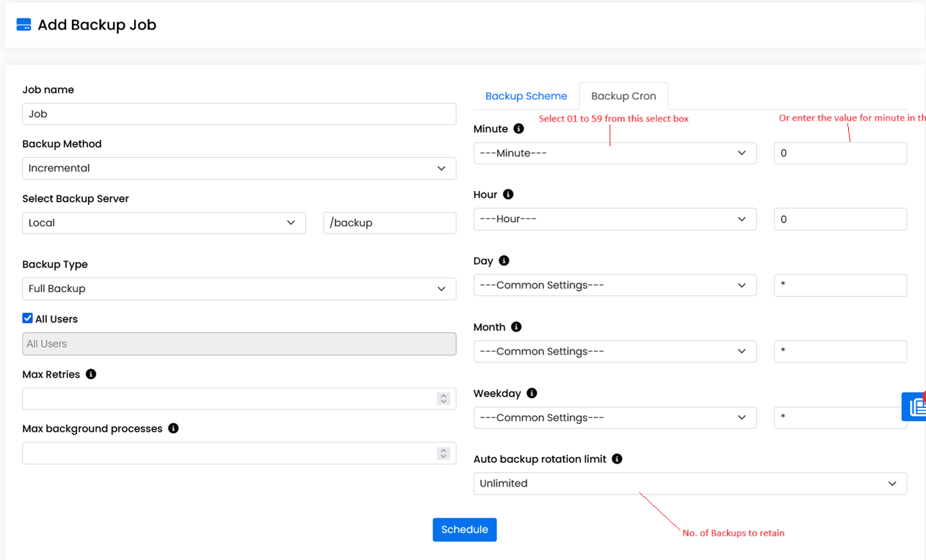926x560 pixels.
Task: Click the Max Retries info icon
Action: [91, 374]
